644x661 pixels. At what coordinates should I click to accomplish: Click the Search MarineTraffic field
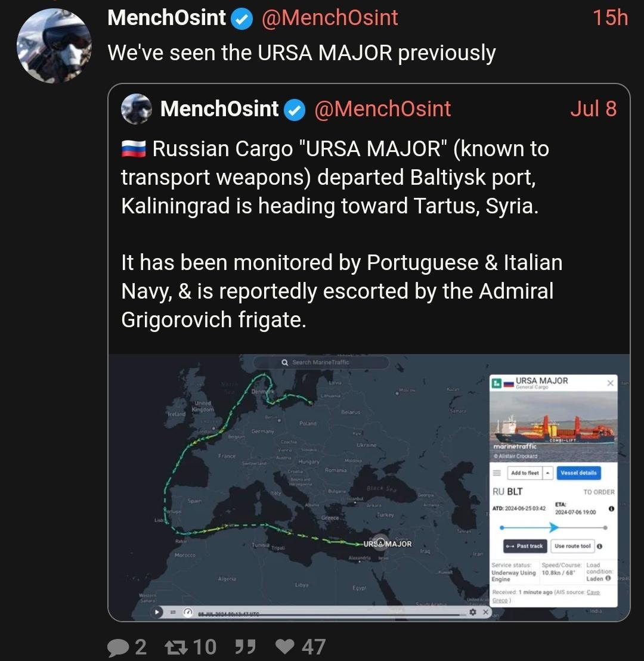click(x=321, y=362)
